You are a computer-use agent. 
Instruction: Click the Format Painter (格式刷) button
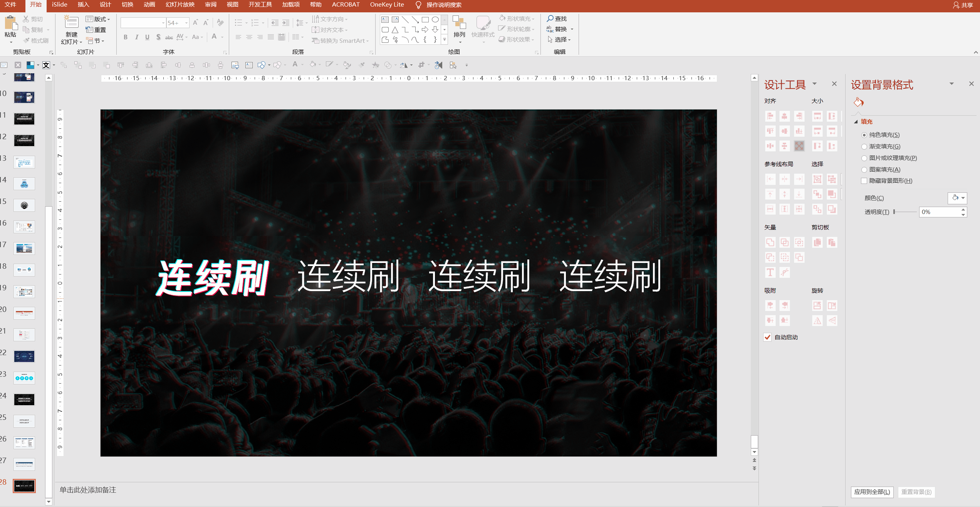pos(36,40)
